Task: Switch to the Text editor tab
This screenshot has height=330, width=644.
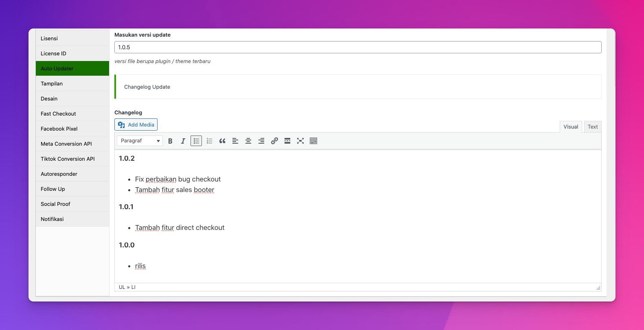Action: coord(593,127)
